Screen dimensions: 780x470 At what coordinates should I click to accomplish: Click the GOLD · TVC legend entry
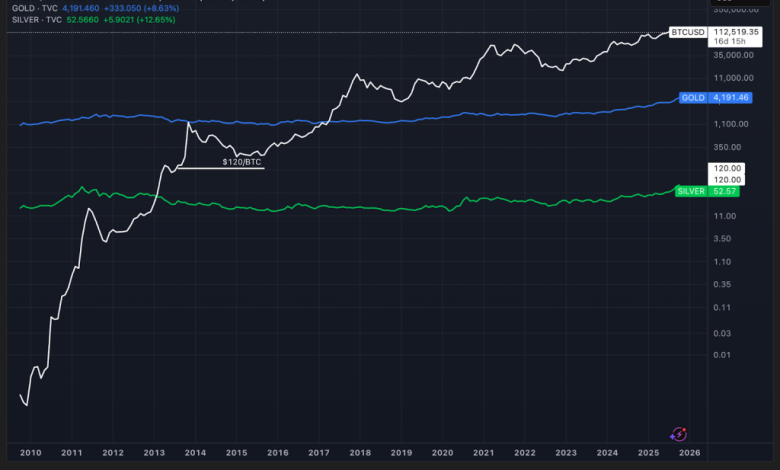[29, 6]
